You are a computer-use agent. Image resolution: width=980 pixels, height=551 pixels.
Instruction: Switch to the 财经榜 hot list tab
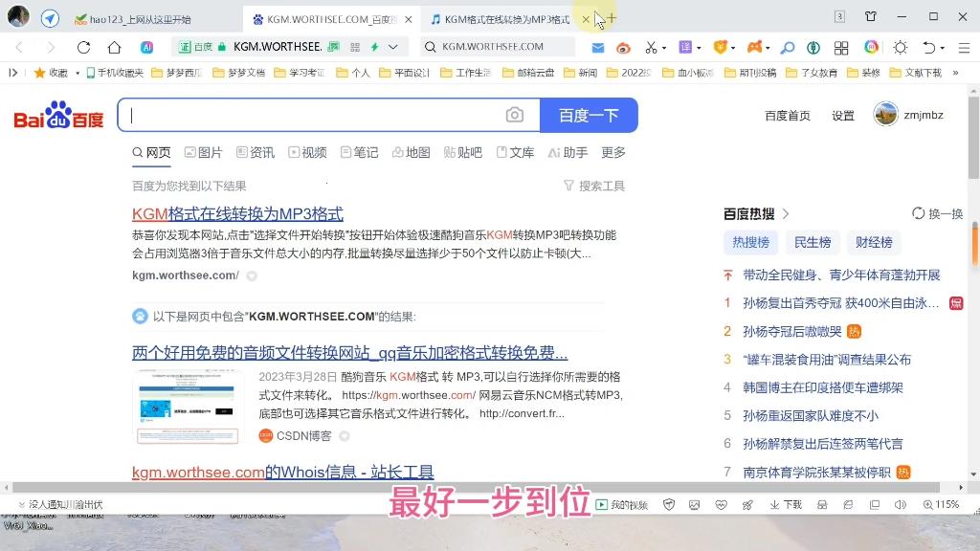click(x=874, y=242)
